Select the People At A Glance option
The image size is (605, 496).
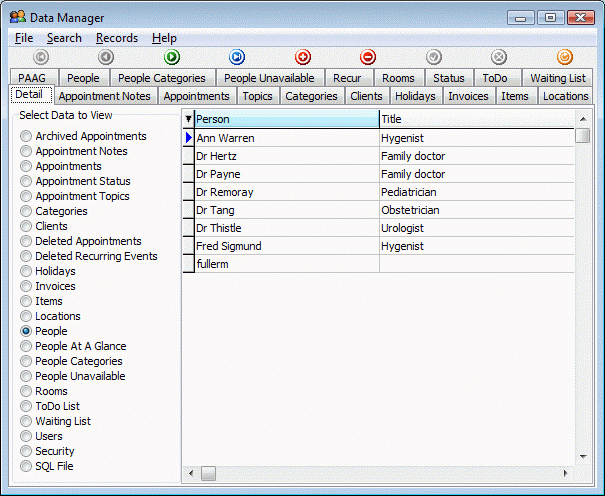coord(26,346)
